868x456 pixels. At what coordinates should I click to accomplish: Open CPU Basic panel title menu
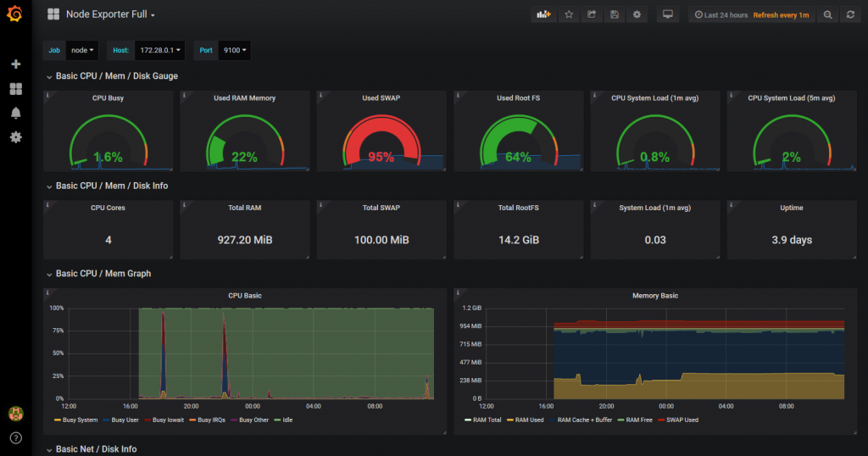245,296
